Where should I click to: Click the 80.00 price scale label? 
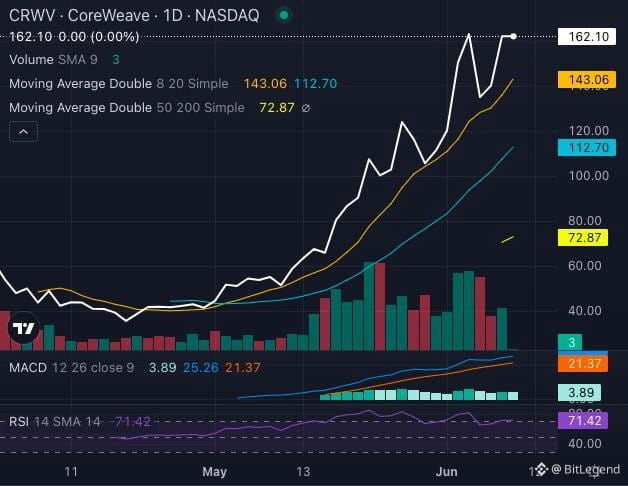pyautogui.click(x=585, y=221)
